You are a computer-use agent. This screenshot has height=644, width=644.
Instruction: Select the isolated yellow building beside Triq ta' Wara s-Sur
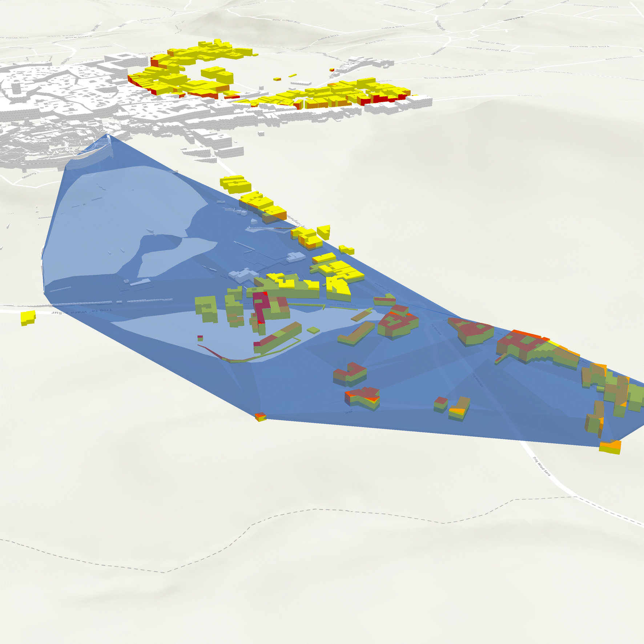[x=28, y=318]
